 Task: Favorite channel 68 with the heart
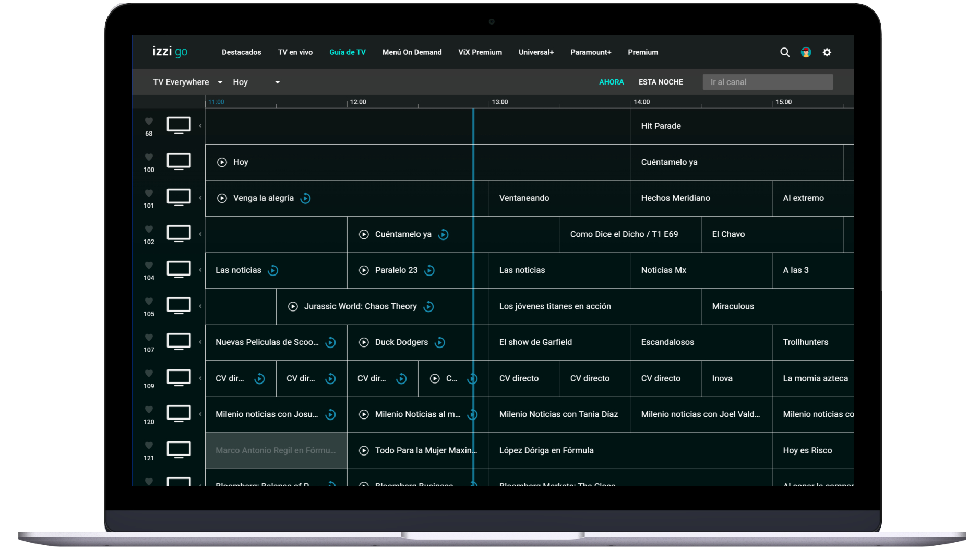point(149,121)
